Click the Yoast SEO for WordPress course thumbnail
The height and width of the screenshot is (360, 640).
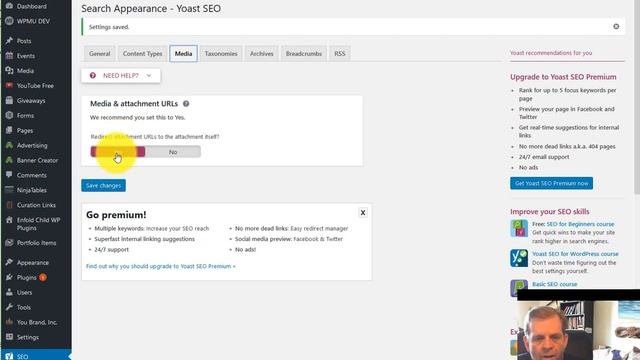click(x=519, y=258)
